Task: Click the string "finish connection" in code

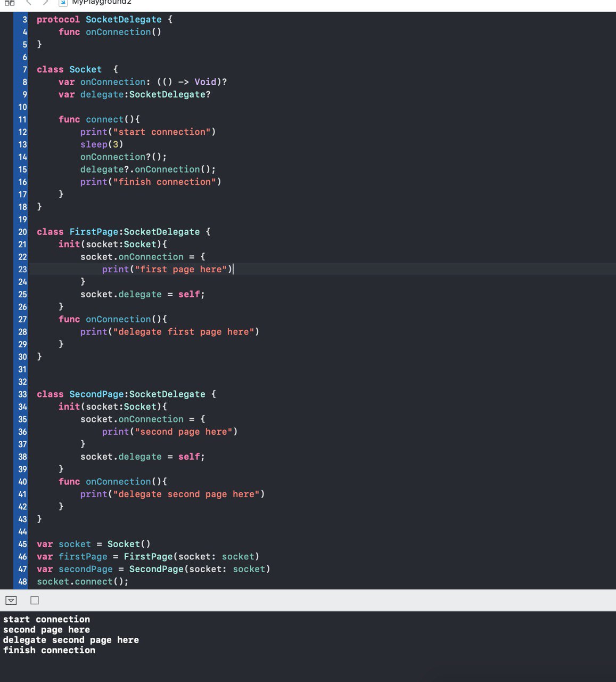Action: 165,182
